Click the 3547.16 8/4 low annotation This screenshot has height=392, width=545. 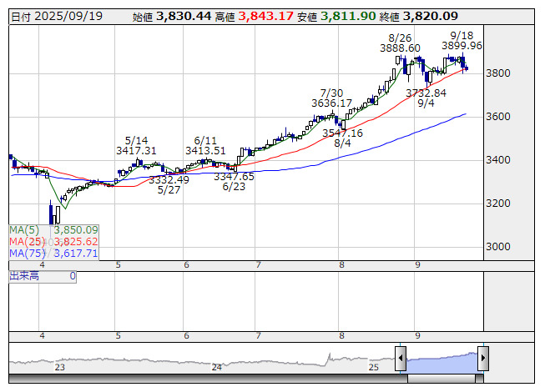click(x=343, y=138)
